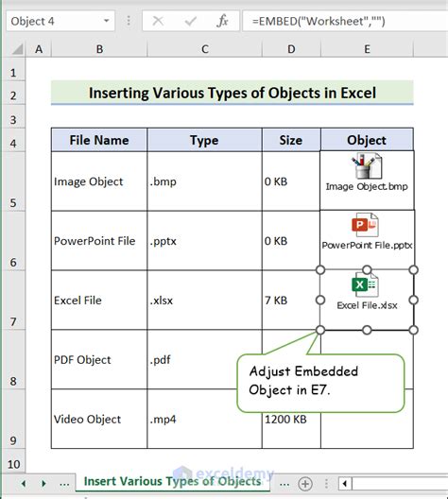
Task: Click the Excel File cell
Action: click(99, 301)
